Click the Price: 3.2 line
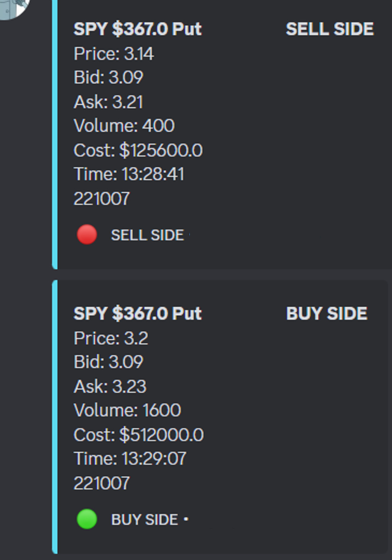Image resolution: width=392 pixels, height=560 pixels. tap(111, 338)
